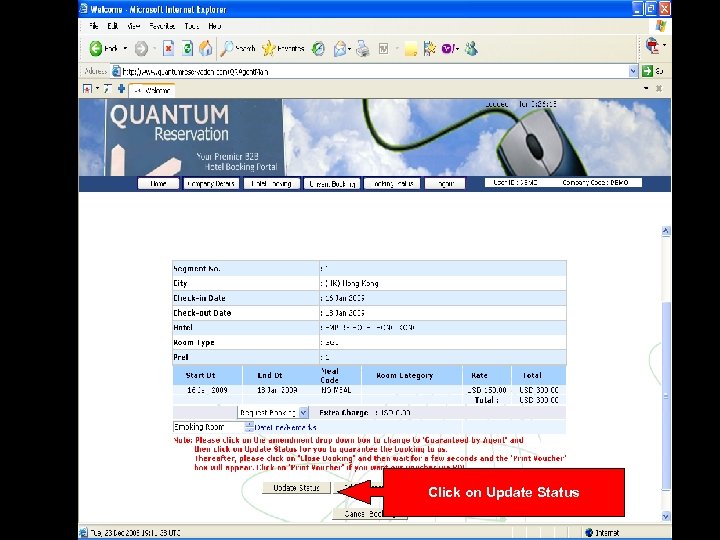Click the page icon beside address URL
The image size is (720, 540).
(117, 71)
